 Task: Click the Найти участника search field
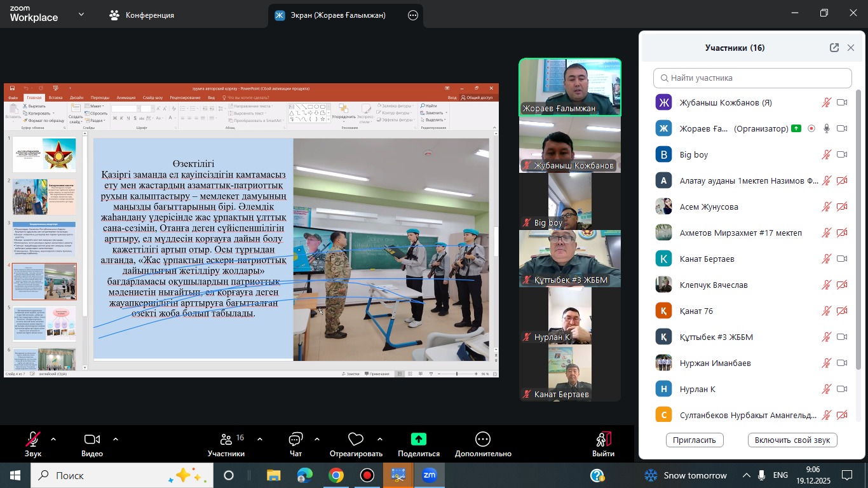point(752,78)
